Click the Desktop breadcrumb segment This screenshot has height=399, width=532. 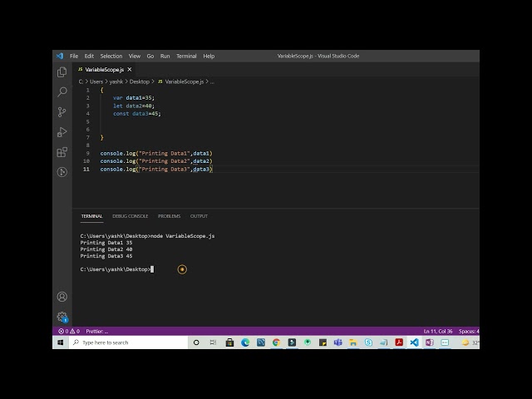pyautogui.click(x=140, y=81)
